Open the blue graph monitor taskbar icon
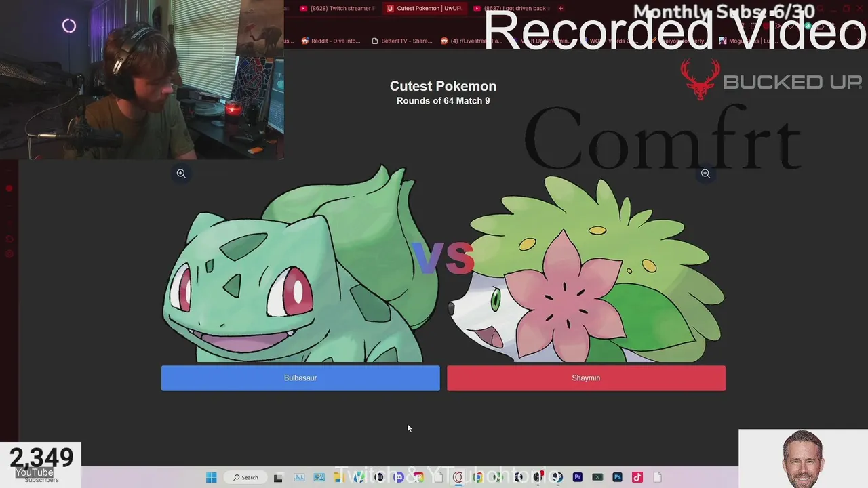Viewport: 868px width, 488px height. [x=298, y=477]
